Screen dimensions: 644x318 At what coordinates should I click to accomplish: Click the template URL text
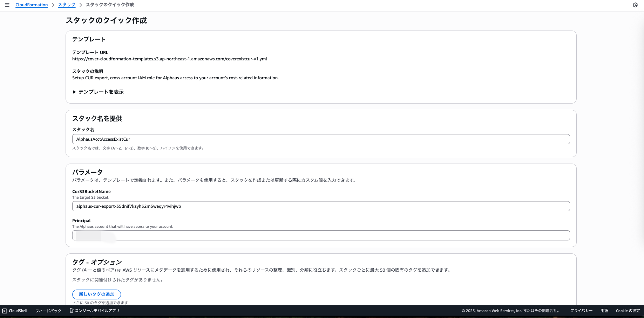pos(169,59)
